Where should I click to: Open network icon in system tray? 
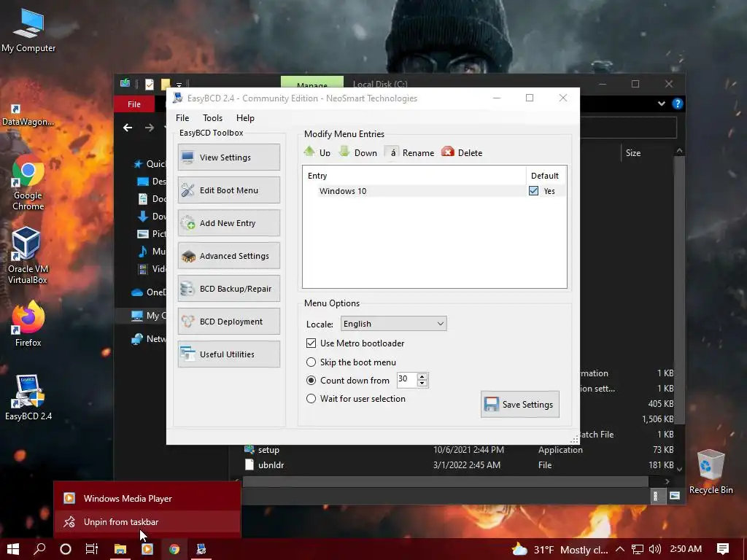(638, 549)
